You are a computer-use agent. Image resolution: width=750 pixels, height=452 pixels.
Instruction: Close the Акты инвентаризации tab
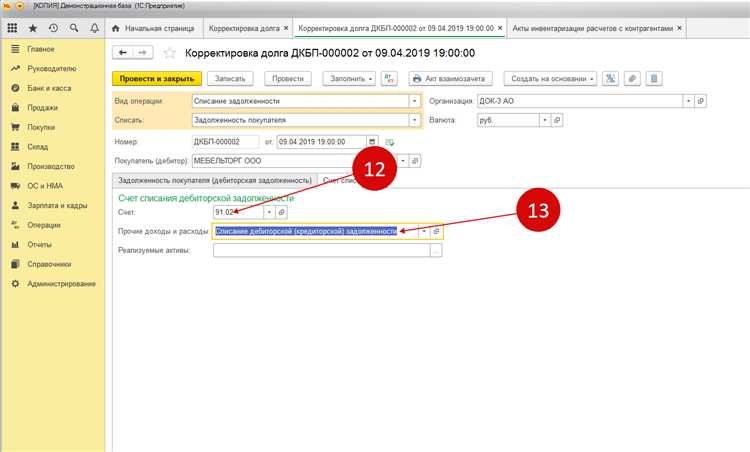[679, 28]
